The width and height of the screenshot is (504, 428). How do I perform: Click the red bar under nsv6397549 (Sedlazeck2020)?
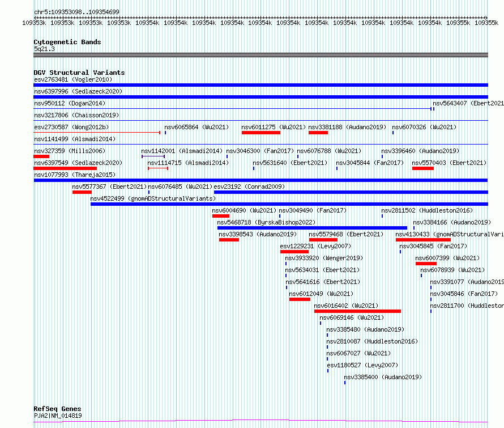[65, 168]
